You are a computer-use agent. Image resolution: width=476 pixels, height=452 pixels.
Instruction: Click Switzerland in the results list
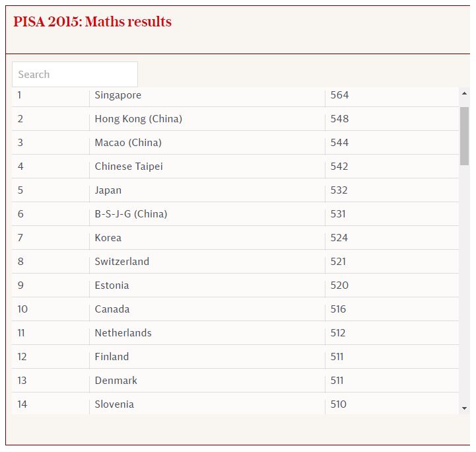coord(122,262)
